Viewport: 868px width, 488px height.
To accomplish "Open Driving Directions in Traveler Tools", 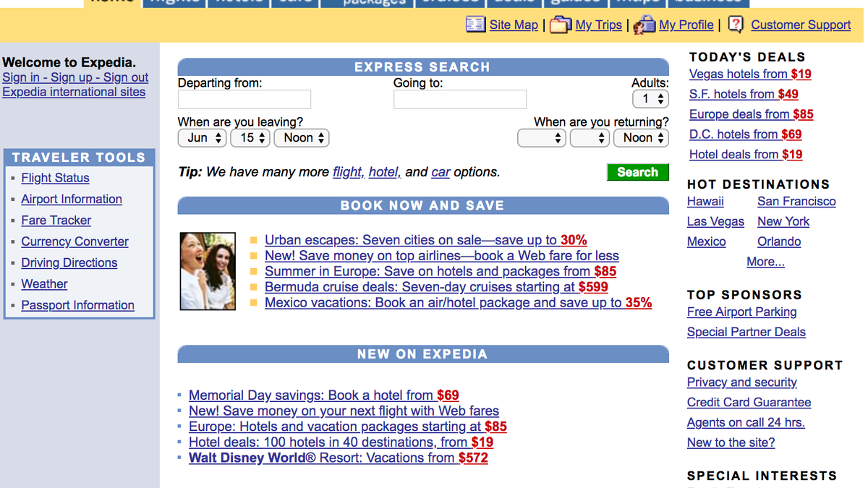I will click(69, 262).
